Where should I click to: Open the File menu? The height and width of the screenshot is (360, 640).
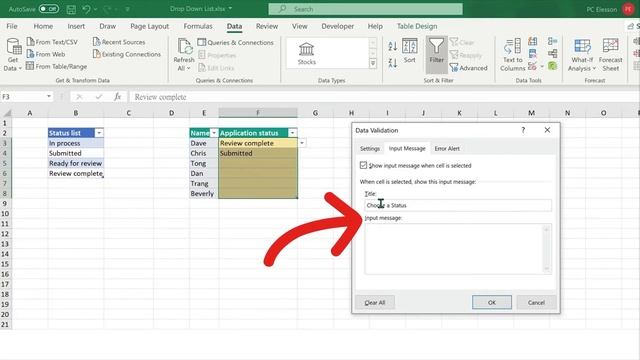[x=12, y=26]
